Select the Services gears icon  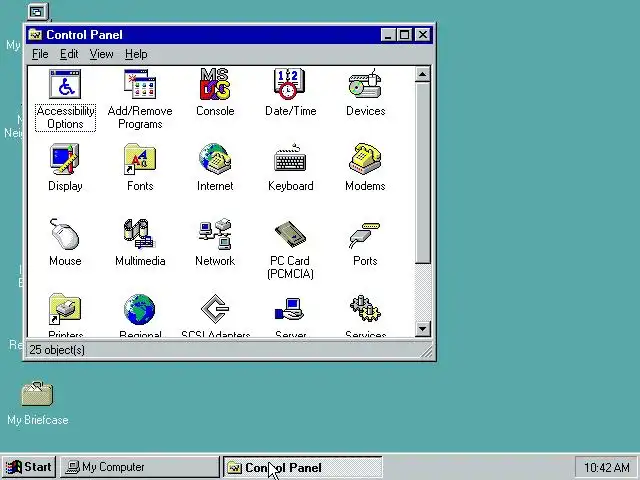tap(365, 309)
